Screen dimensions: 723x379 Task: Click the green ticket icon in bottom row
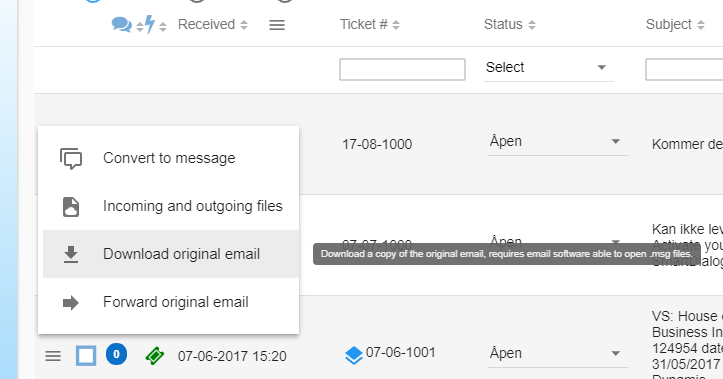pos(154,355)
